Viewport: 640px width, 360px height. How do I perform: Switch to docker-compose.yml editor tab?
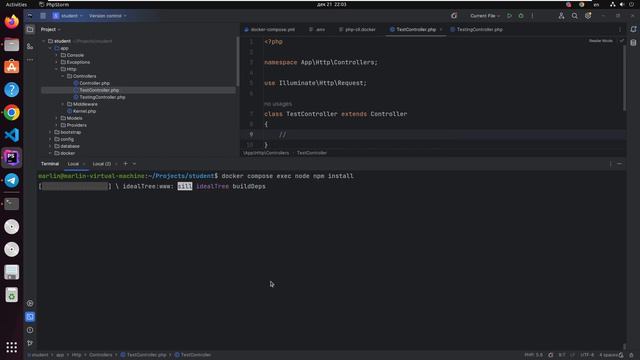pyautogui.click(x=269, y=29)
